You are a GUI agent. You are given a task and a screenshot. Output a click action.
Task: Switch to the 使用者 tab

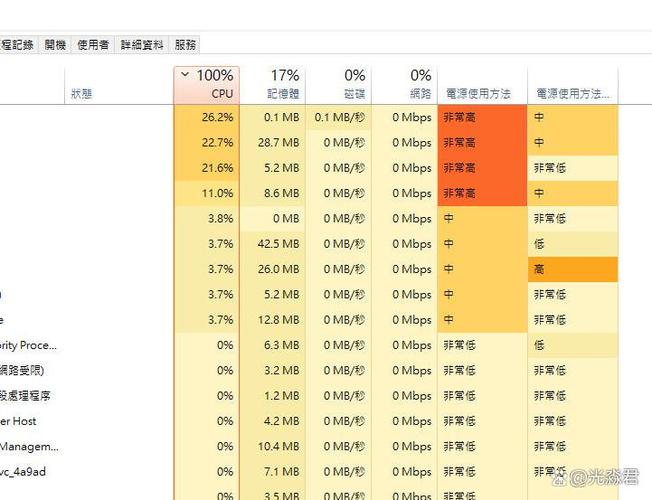[93, 45]
